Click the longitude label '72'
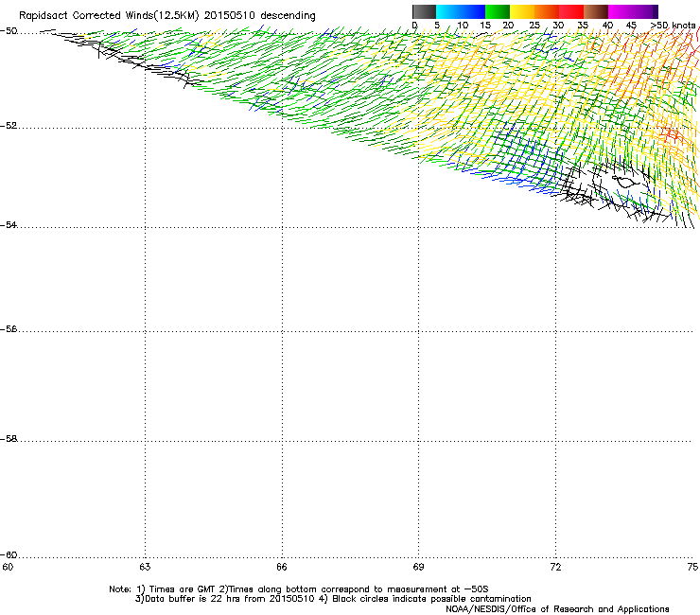The image size is (700, 615). point(556,567)
